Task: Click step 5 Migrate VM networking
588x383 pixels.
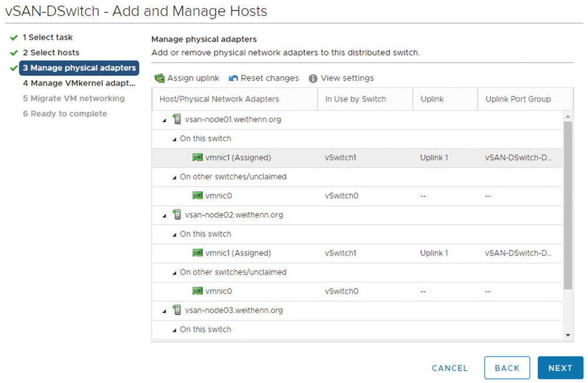Action: 74,98
